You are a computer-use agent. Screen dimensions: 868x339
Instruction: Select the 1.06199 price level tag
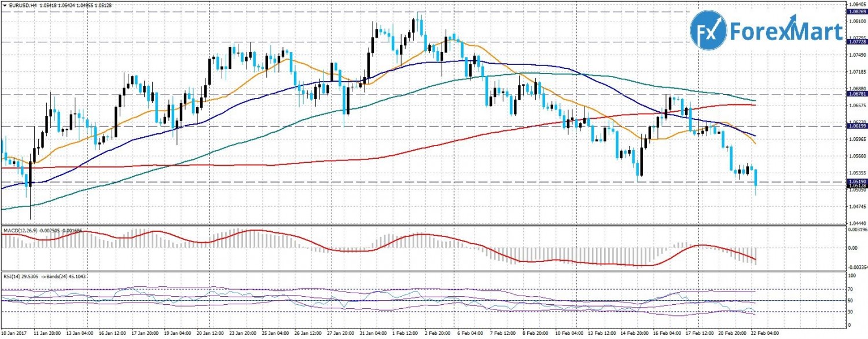[856, 126]
